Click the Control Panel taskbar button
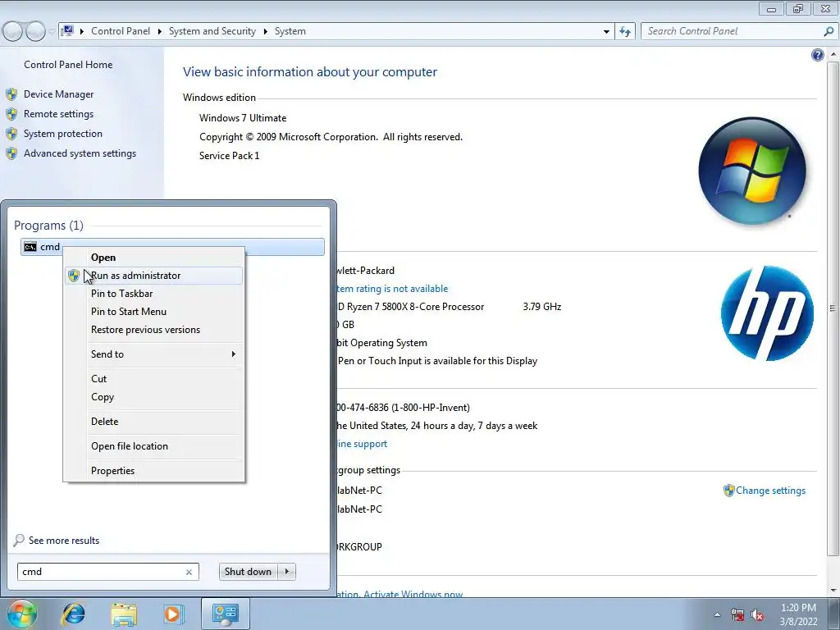 225,614
